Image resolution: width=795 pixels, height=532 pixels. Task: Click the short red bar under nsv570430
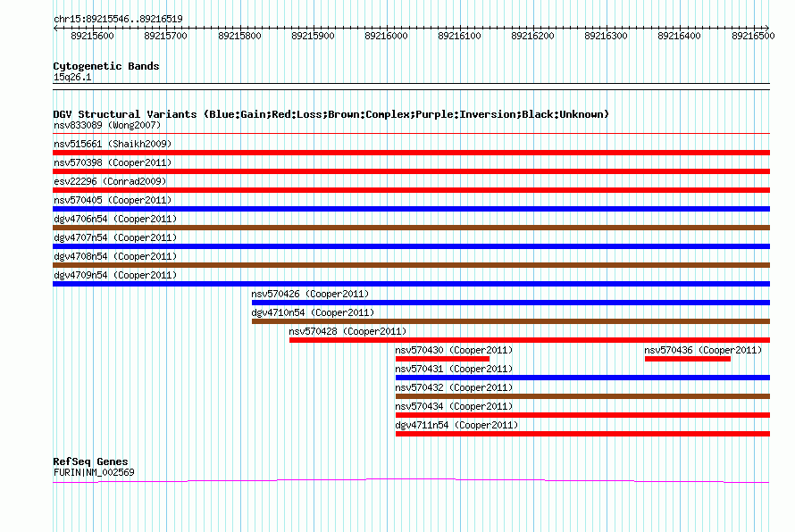click(x=443, y=359)
